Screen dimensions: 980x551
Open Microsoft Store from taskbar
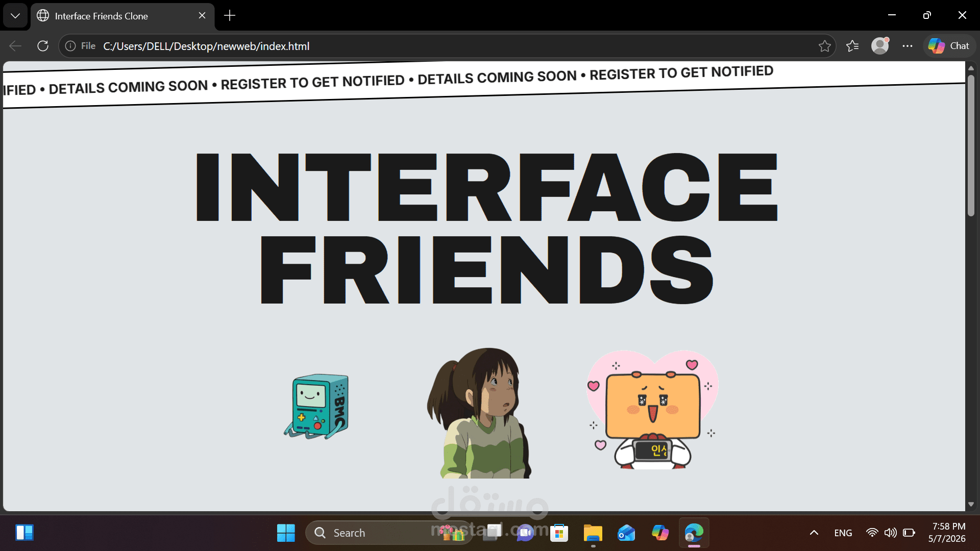(x=559, y=533)
